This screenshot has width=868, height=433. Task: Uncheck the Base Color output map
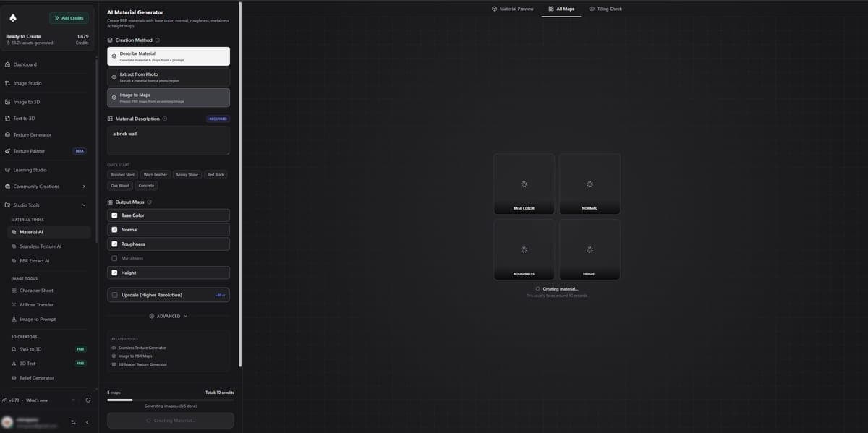point(114,215)
